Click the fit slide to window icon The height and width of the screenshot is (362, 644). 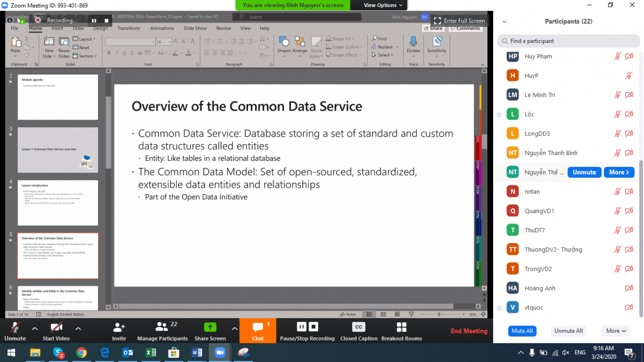pos(482,314)
